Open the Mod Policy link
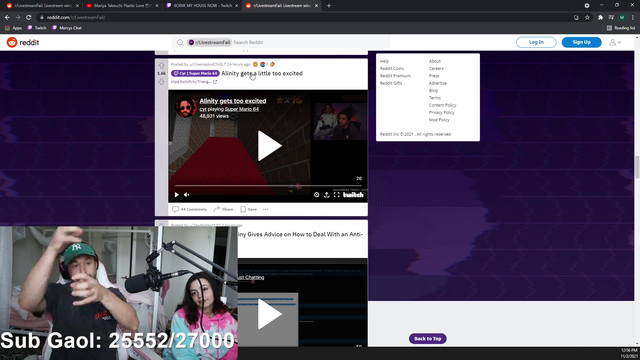640x360 pixels. tap(439, 120)
